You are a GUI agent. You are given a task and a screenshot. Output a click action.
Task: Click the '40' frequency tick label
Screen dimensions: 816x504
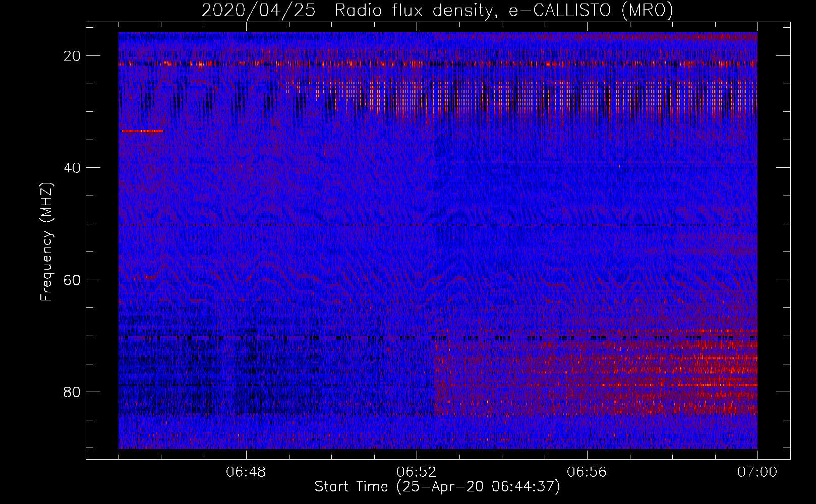tap(73, 168)
